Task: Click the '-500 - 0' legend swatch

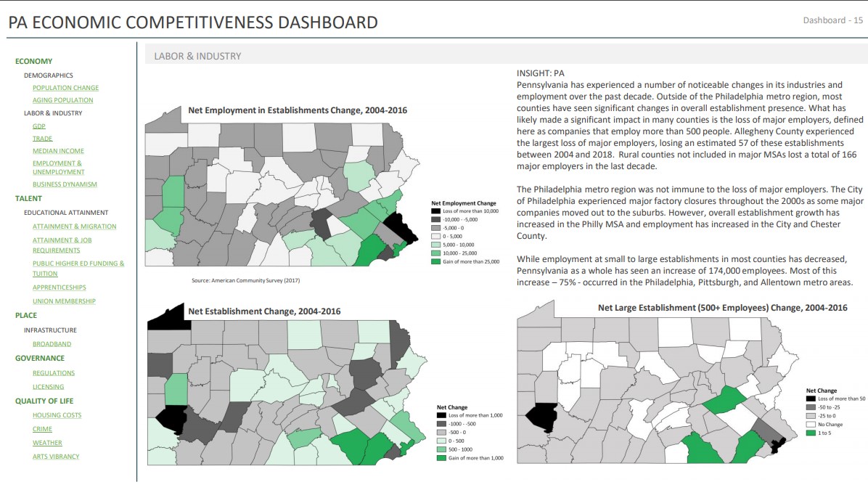Action: tap(441, 433)
